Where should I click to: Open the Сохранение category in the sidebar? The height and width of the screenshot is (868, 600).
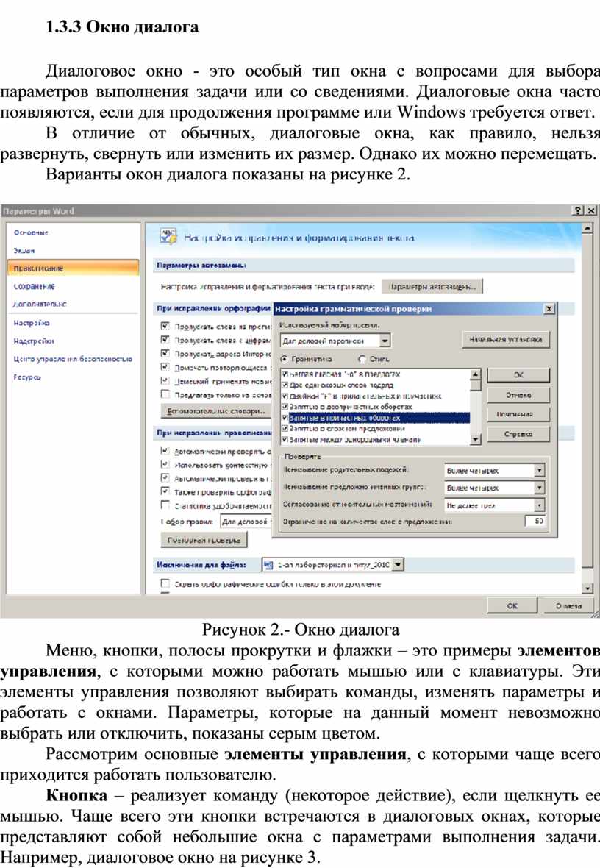pos(35,286)
